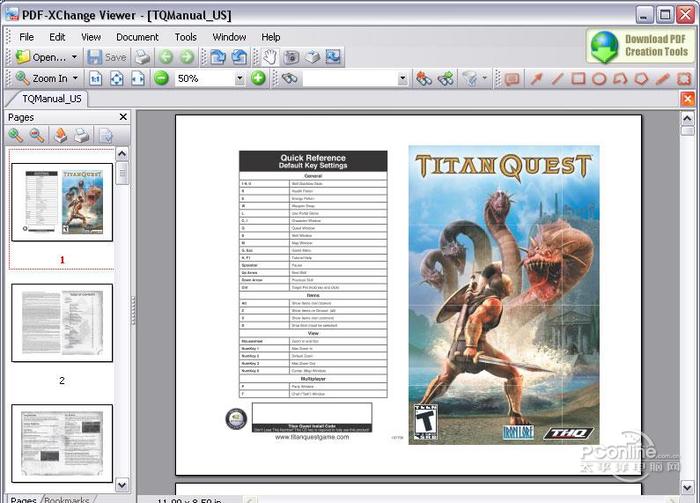Open the Tools menu
This screenshot has height=503, width=700.
[186, 37]
